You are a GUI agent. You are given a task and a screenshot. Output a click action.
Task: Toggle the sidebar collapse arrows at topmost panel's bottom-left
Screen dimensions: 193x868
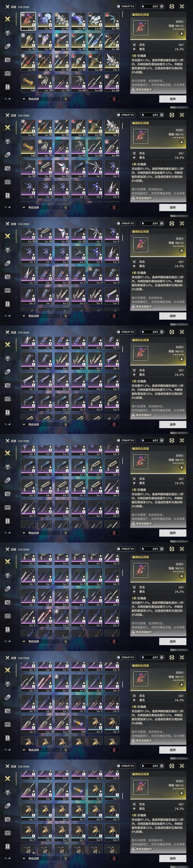[7, 99]
